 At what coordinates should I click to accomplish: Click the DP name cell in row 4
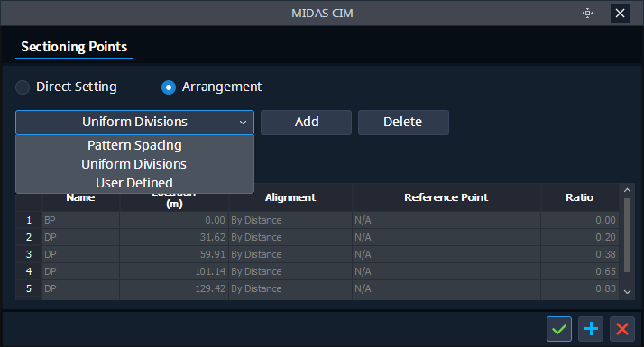81,271
